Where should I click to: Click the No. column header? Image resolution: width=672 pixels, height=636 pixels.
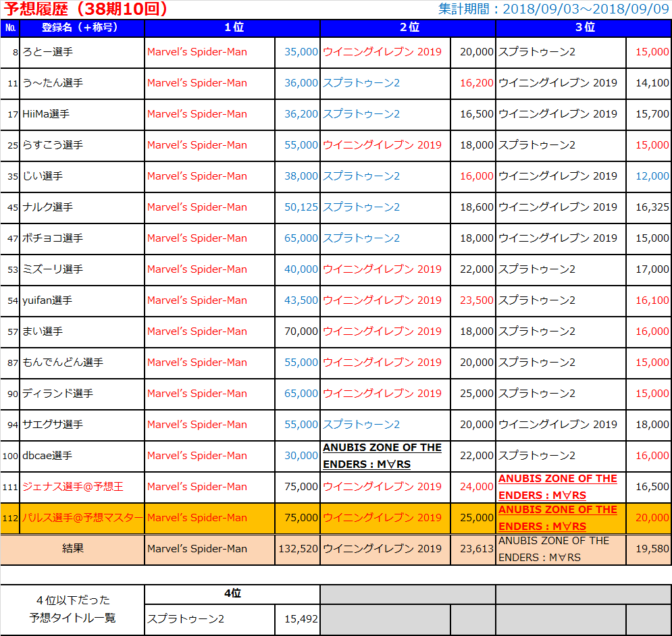pyautogui.click(x=10, y=28)
